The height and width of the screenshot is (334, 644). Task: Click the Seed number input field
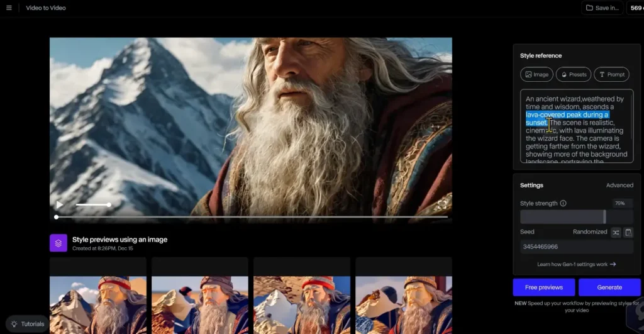point(576,247)
